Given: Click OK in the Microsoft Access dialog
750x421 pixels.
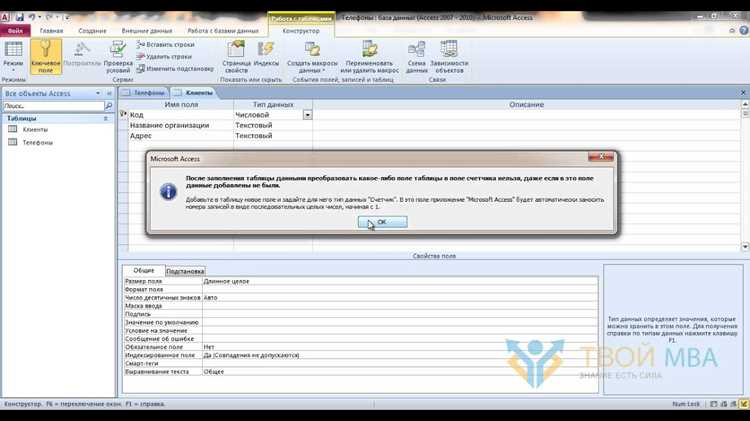Looking at the screenshot, I should pyautogui.click(x=382, y=222).
